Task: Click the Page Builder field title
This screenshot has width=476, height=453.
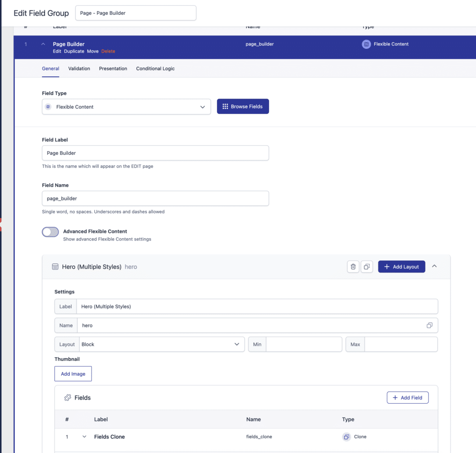Action: coord(69,44)
